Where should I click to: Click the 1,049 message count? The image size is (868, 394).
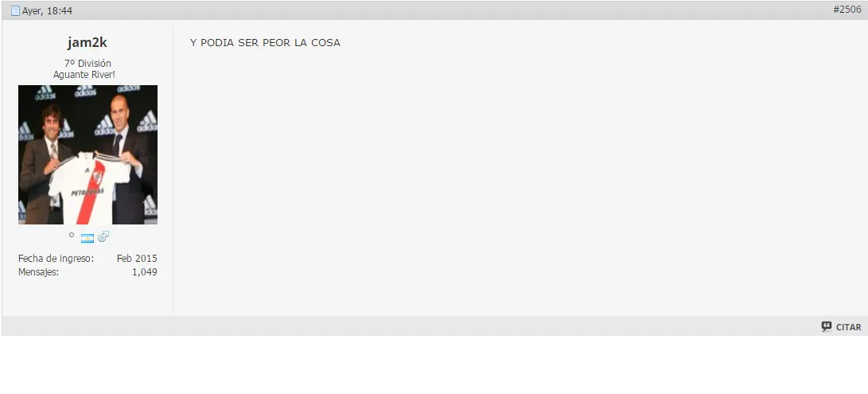145,272
